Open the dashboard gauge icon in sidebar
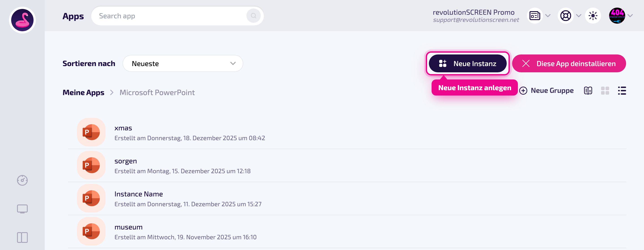Viewport: 644px width, 250px height. 22,180
